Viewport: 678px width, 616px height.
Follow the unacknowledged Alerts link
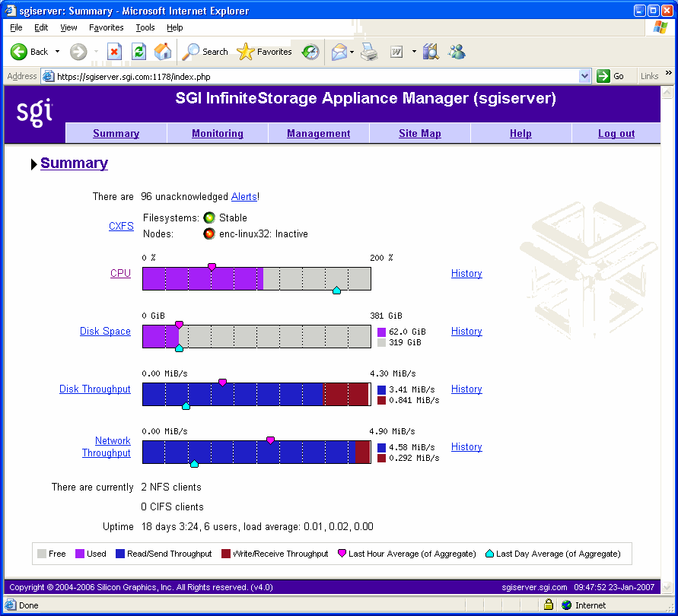[x=244, y=197]
